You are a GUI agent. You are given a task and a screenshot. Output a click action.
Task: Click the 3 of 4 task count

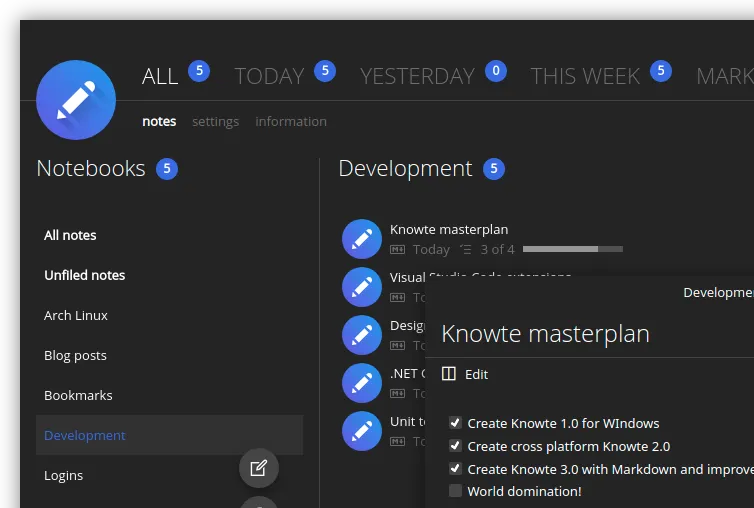497,249
